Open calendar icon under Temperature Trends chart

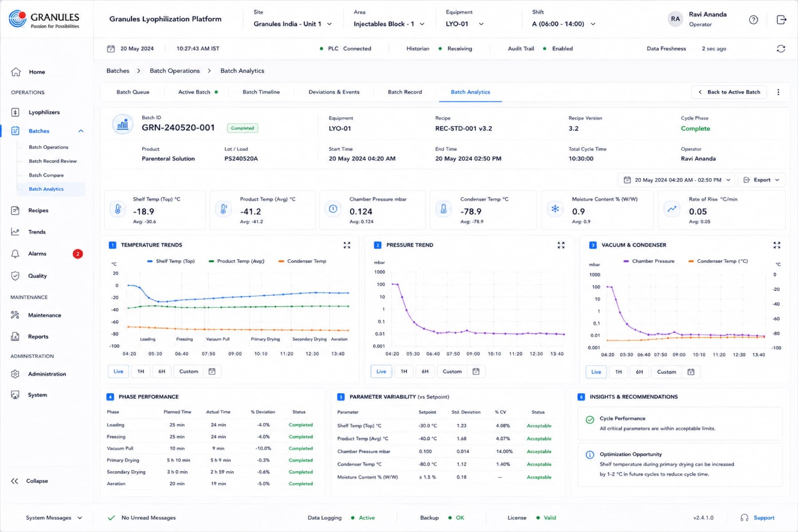coord(212,372)
